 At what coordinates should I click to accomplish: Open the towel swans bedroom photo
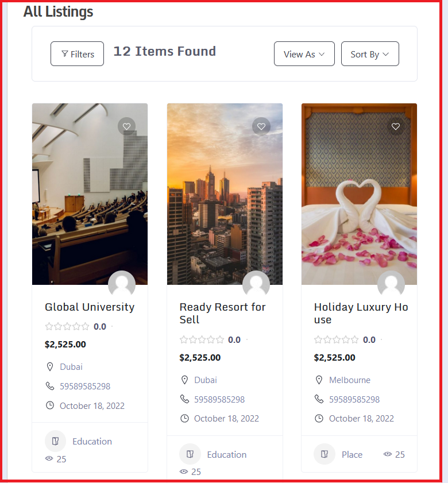click(360, 194)
